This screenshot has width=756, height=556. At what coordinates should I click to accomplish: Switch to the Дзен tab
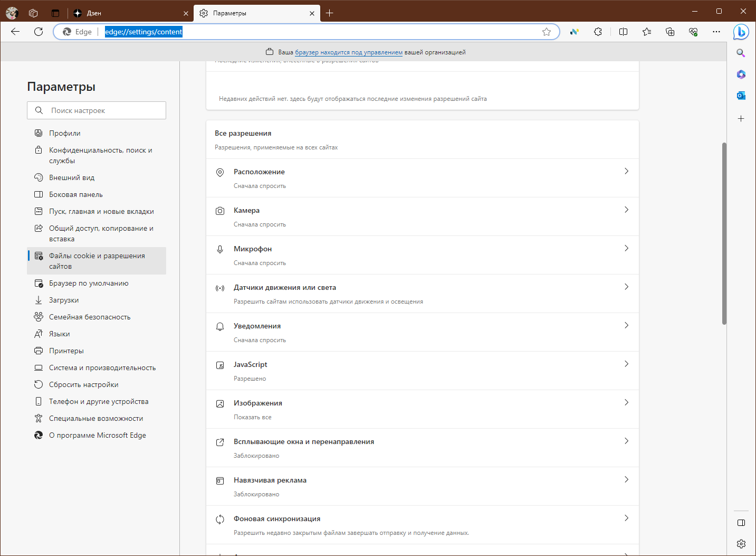130,13
